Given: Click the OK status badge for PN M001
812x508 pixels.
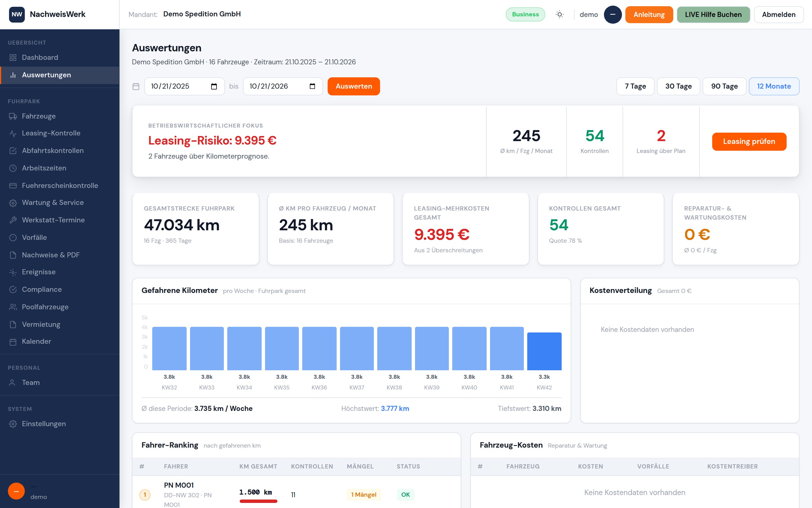Looking at the screenshot, I should click(x=405, y=495).
